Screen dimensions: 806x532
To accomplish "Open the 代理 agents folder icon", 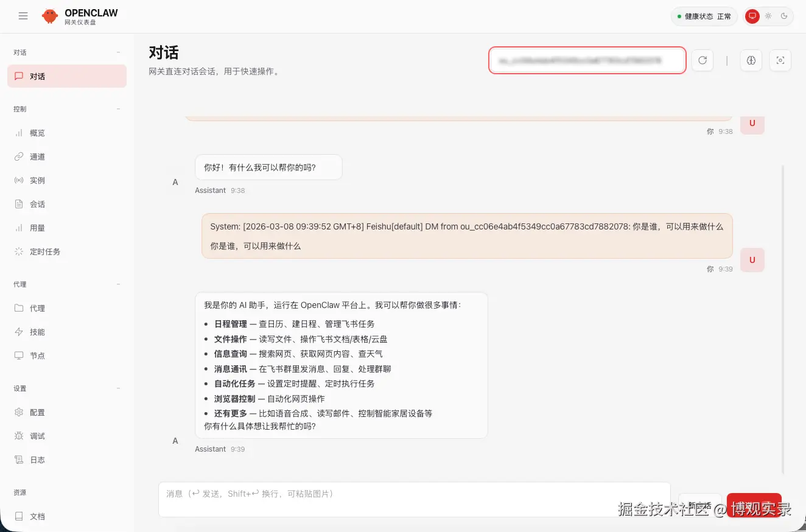I will [19, 308].
